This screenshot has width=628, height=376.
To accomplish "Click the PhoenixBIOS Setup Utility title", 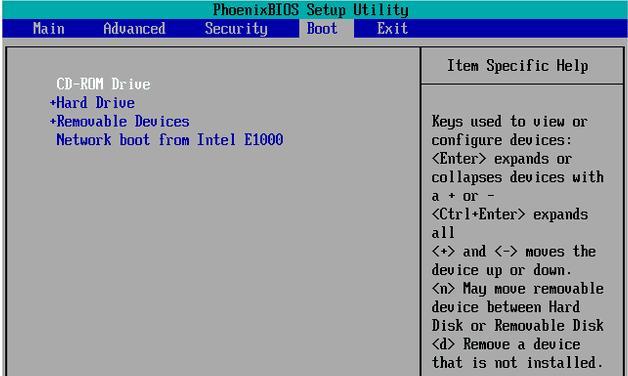I will [x=311, y=10].
